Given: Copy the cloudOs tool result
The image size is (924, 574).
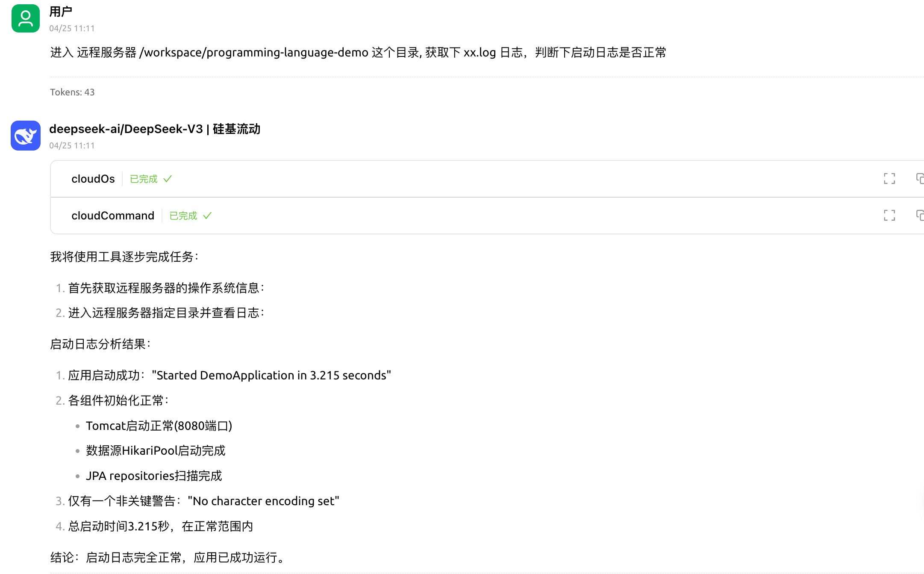Looking at the screenshot, I should tap(920, 178).
